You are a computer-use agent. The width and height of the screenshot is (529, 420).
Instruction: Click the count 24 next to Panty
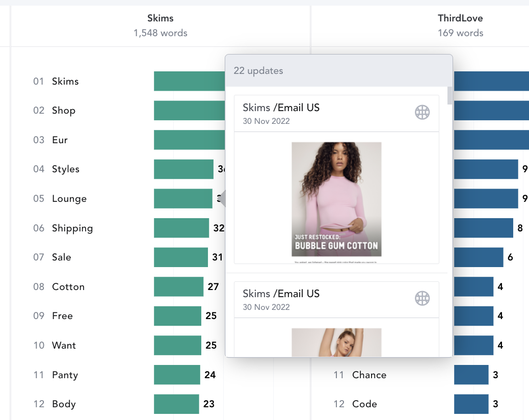pos(210,375)
